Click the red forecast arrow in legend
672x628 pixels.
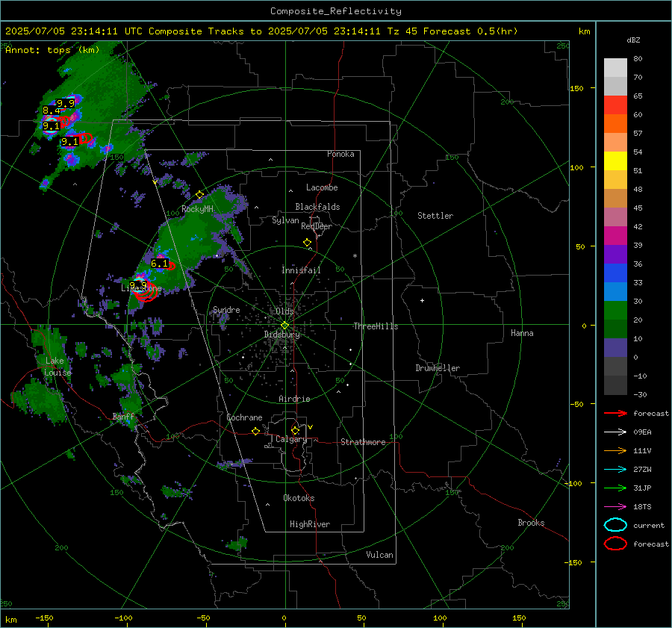(x=615, y=413)
